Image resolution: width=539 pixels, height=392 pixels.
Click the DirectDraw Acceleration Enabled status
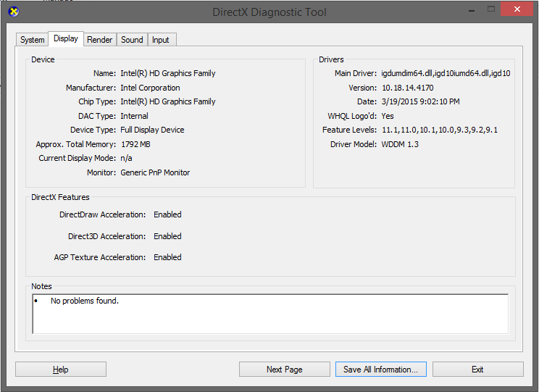[167, 214]
